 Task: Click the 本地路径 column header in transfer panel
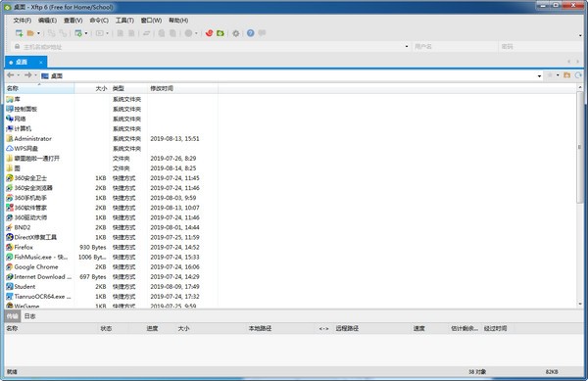[x=260, y=328]
